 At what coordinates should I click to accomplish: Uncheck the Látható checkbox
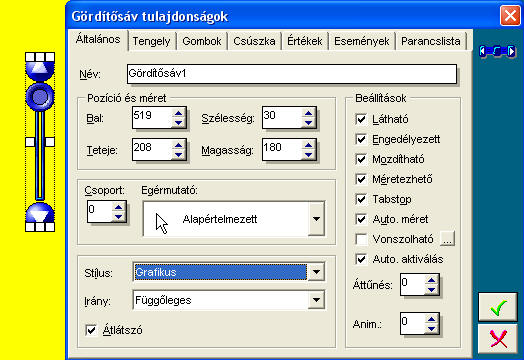(361, 119)
